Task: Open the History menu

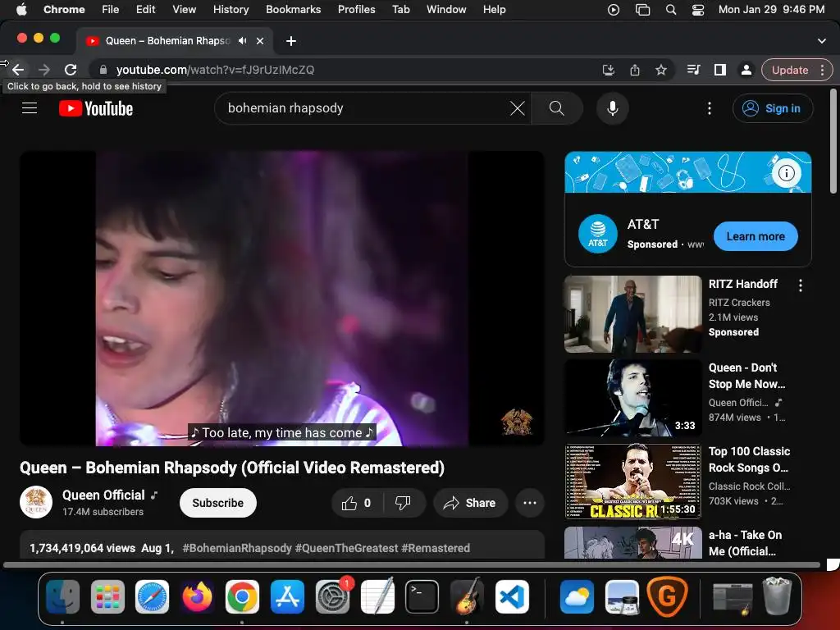Action: [x=231, y=10]
